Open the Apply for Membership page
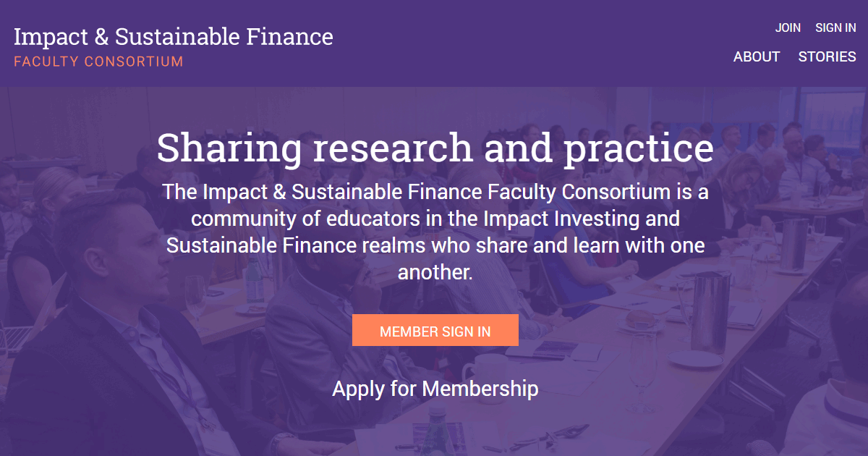Viewport: 868px width, 456px height. [435, 389]
